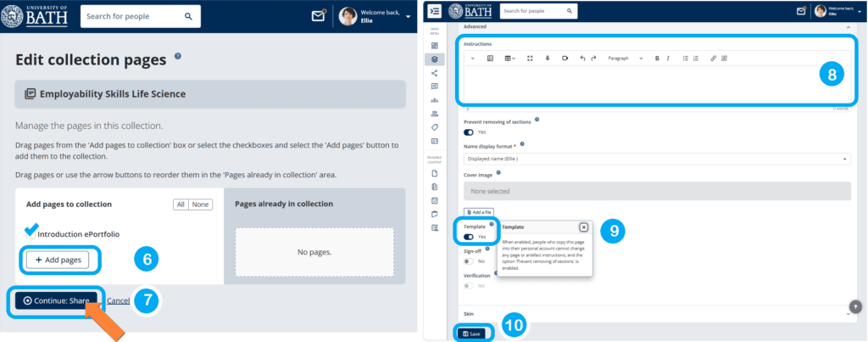Image resolution: width=868 pixels, height=342 pixels.
Task: Click the page icon under Reusable content
Action: point(435,173)
